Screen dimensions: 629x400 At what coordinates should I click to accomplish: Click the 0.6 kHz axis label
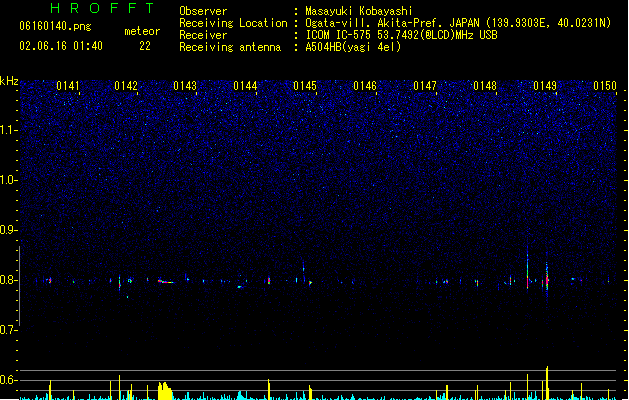[8, 380]
